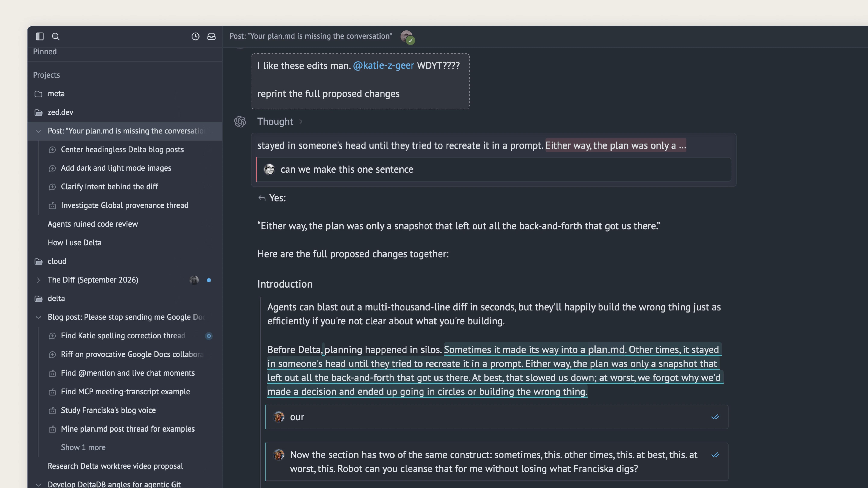Viewport: 868px width, 488px height.
Task: Click status ring on 'Find Katie spelling correction thread'
Action: coord(209,336)
